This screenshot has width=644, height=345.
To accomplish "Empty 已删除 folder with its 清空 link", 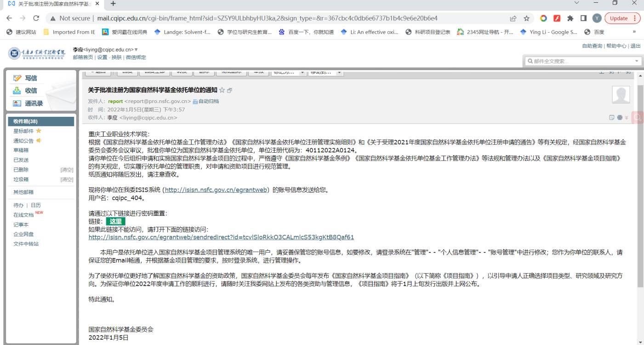I will 67,170.
